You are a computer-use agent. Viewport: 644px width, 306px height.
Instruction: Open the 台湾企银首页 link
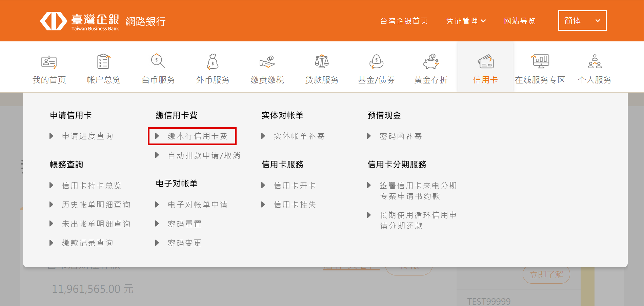[x=404, y=21]
